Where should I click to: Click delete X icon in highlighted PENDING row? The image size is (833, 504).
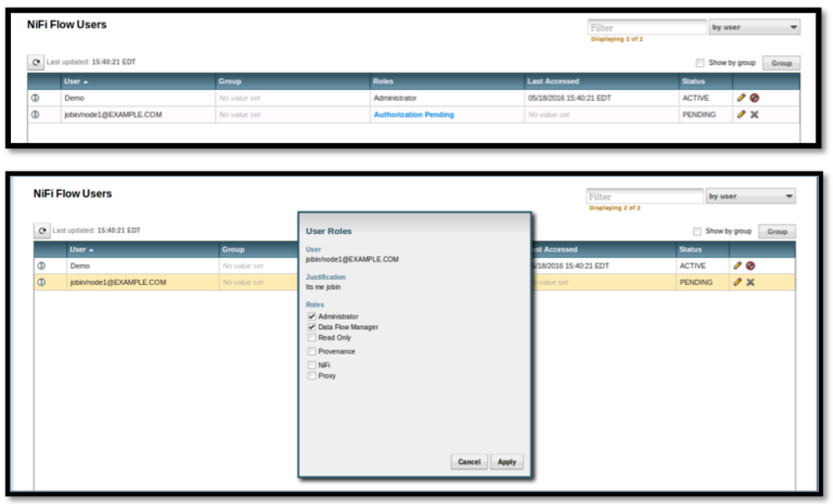click(750, 282)
